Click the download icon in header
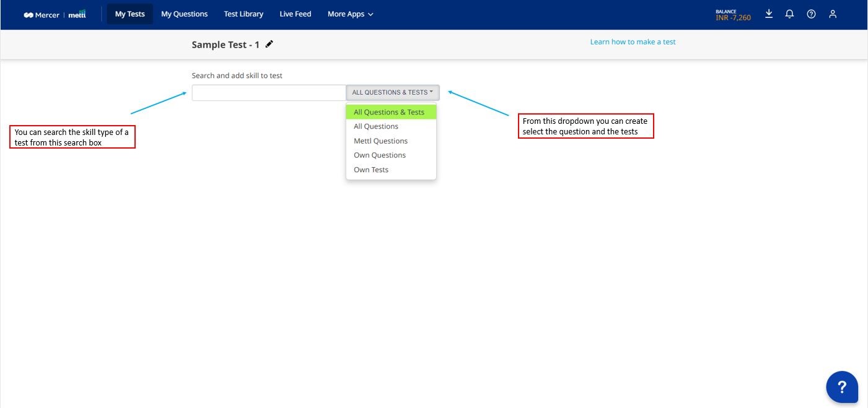Screen dimensions: 868x408 [769, 14]
